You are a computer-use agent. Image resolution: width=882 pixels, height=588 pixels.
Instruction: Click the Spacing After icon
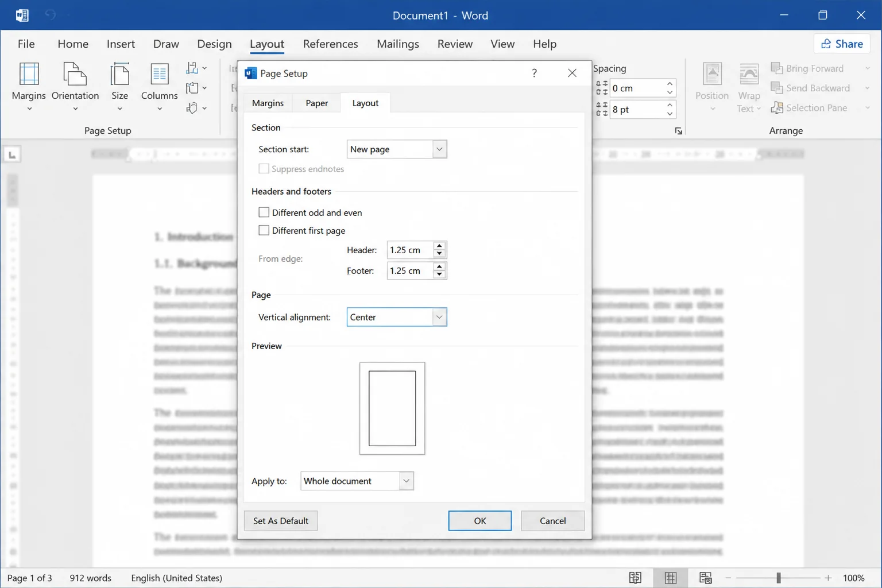pos(602,109)
